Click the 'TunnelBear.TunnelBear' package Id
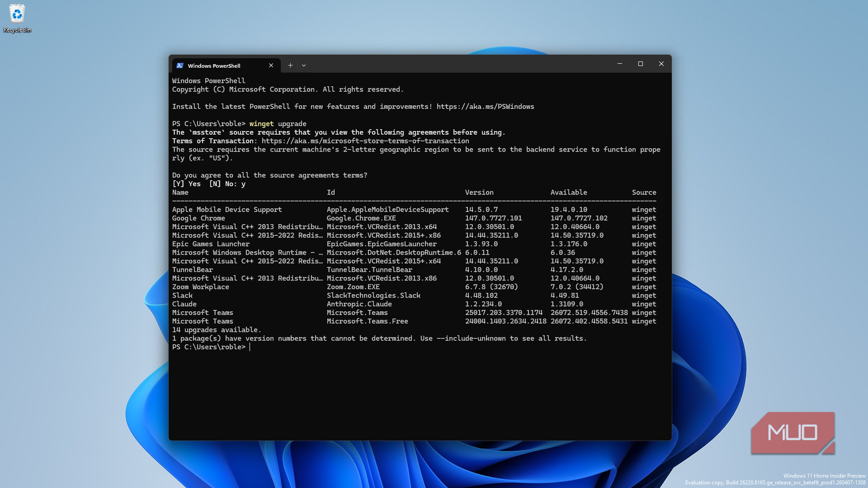 coord(369,270)
